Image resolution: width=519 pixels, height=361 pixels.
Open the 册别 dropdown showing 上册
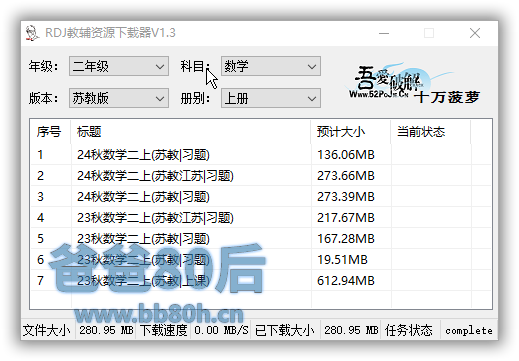[271, 98]
